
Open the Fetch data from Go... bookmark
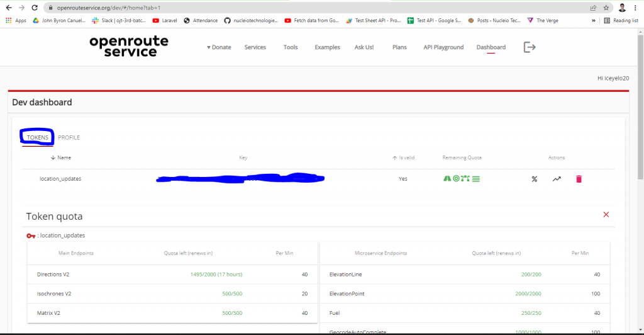point(312,21)
